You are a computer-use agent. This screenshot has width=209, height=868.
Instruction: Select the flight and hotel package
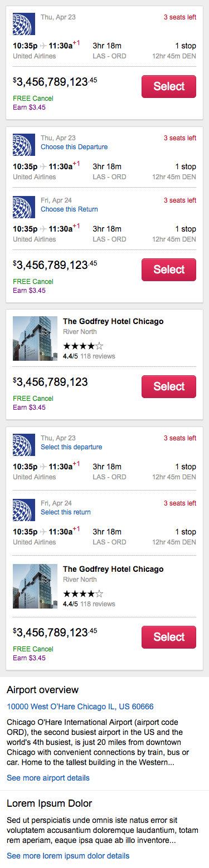[x=169, y=637]
